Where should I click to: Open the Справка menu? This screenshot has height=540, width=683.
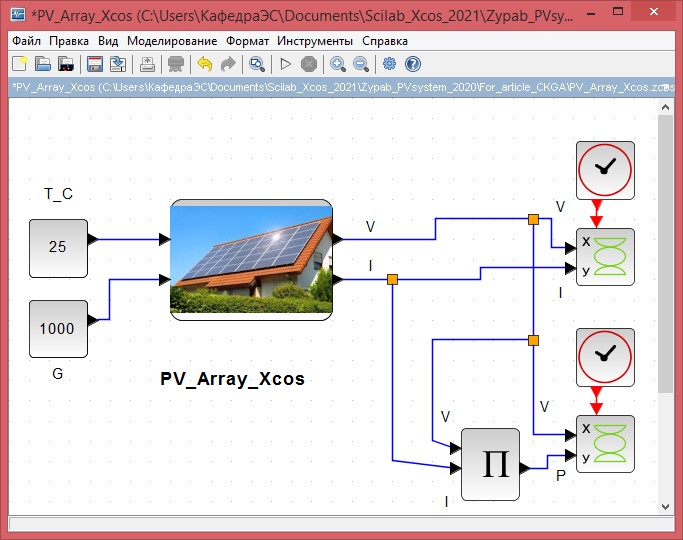click(384, 41)
